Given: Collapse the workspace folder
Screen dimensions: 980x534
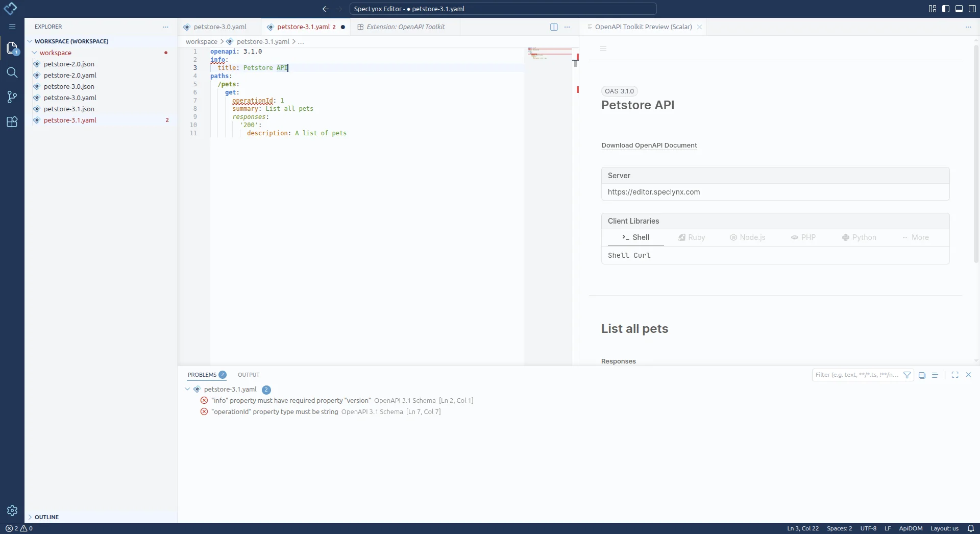Looking at the screenshot, I should pyautogui.click(x=35, y=53).
